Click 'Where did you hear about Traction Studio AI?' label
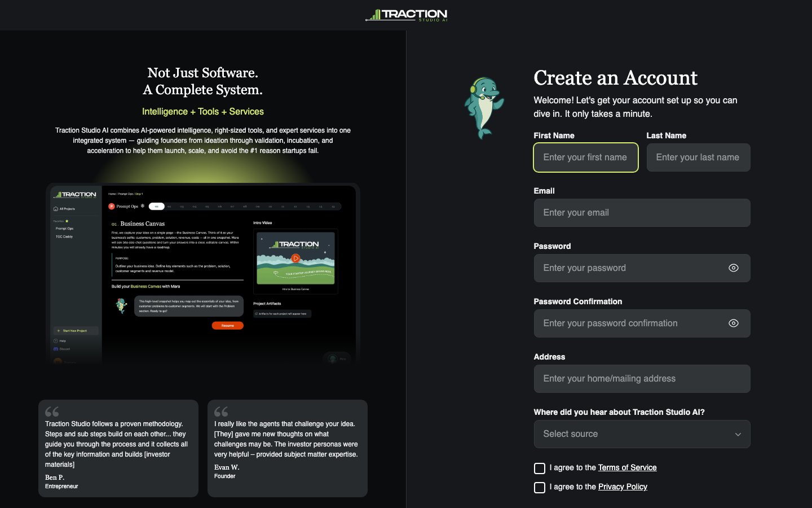 [619, 412]
